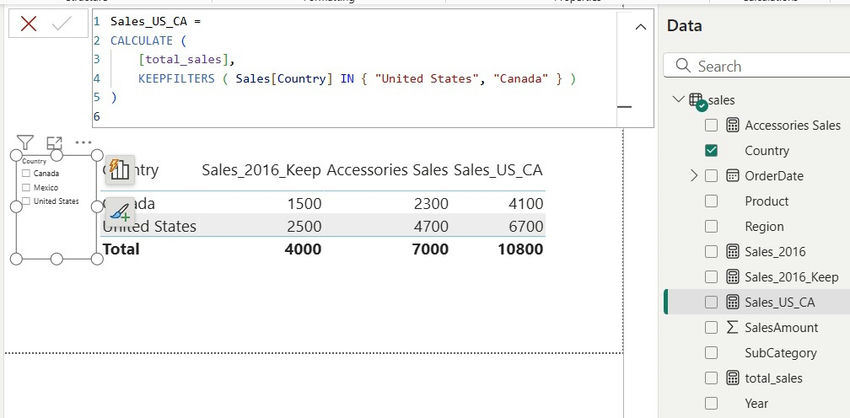Click the format visual paintbrush icon
Screen dimensions: 850x418
[119, 211]
